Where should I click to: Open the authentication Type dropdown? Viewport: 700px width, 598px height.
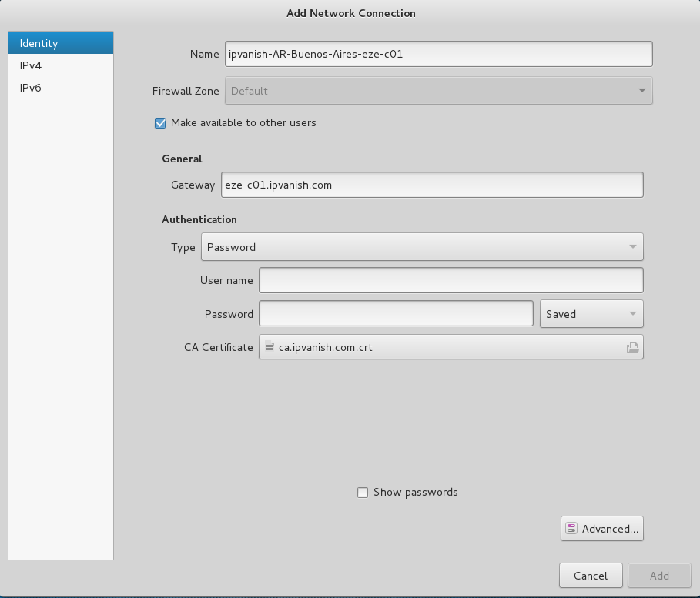click(x=422, y=247)
